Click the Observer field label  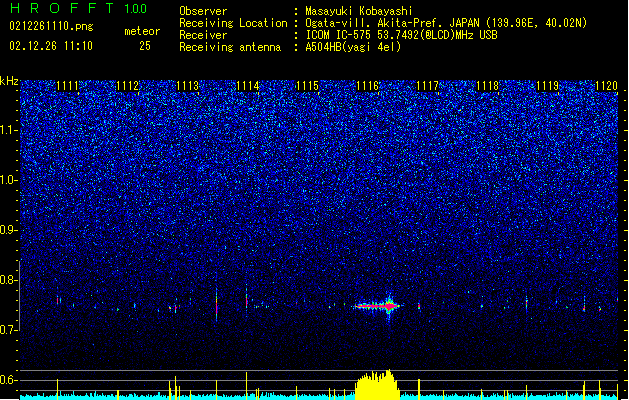[x=203, y=11]
